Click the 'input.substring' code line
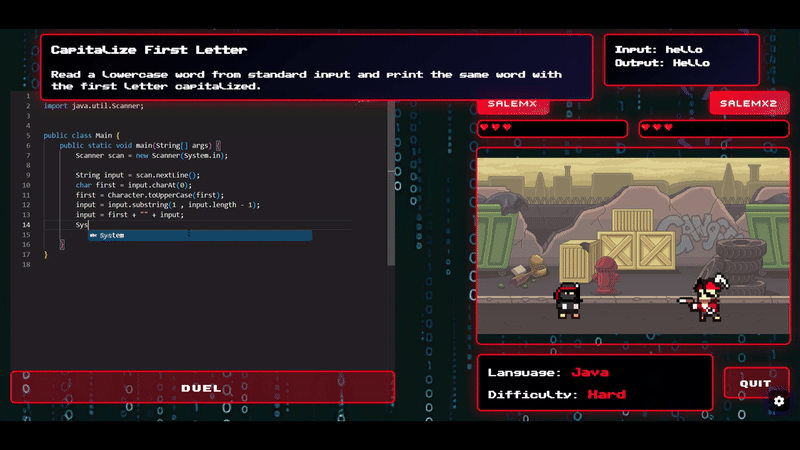 click(168, 205)
